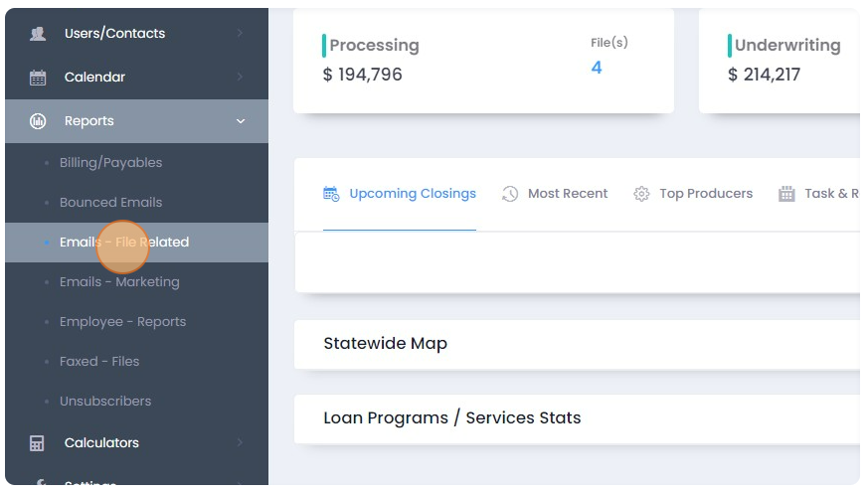This screenshot has height=493, width=868.
Task: Click the Reports chart icon
Action: click(38, 121)
